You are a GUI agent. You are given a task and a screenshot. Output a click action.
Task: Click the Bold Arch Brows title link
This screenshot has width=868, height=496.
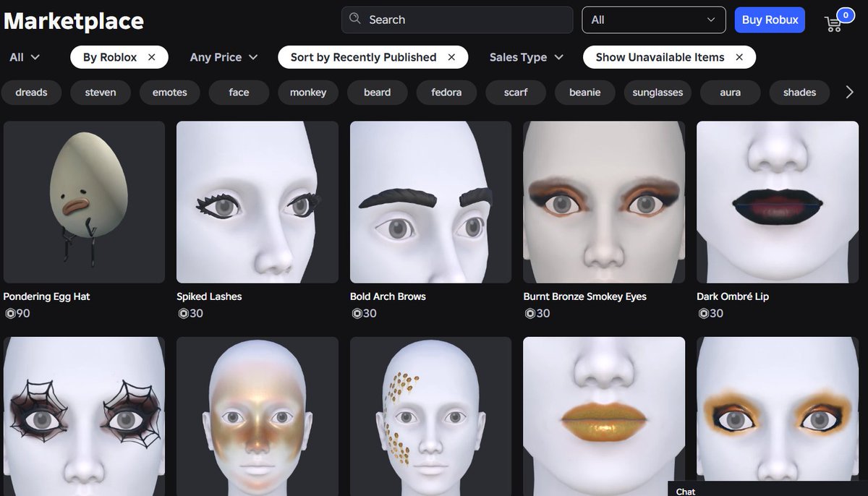388,296
